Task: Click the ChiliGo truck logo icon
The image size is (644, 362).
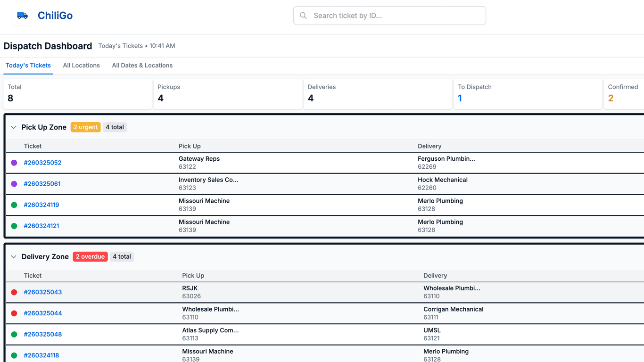Action: [x=22, y=16]
